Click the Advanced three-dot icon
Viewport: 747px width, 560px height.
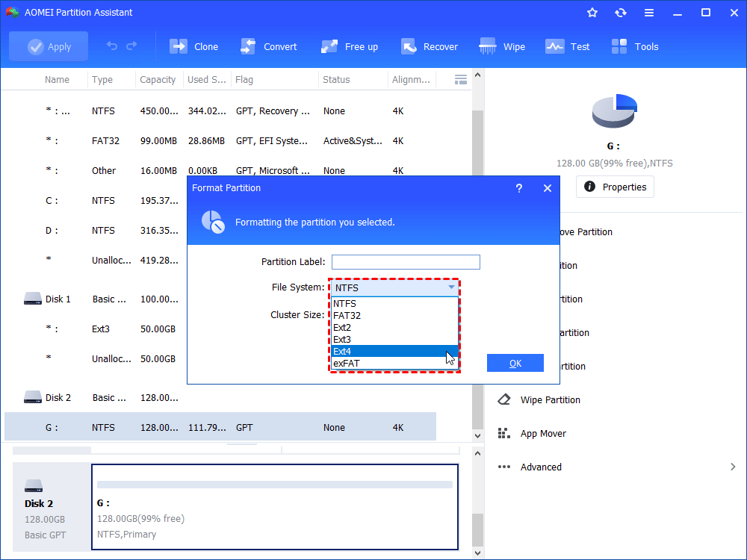pyautogui.click(x=504, y=467)
